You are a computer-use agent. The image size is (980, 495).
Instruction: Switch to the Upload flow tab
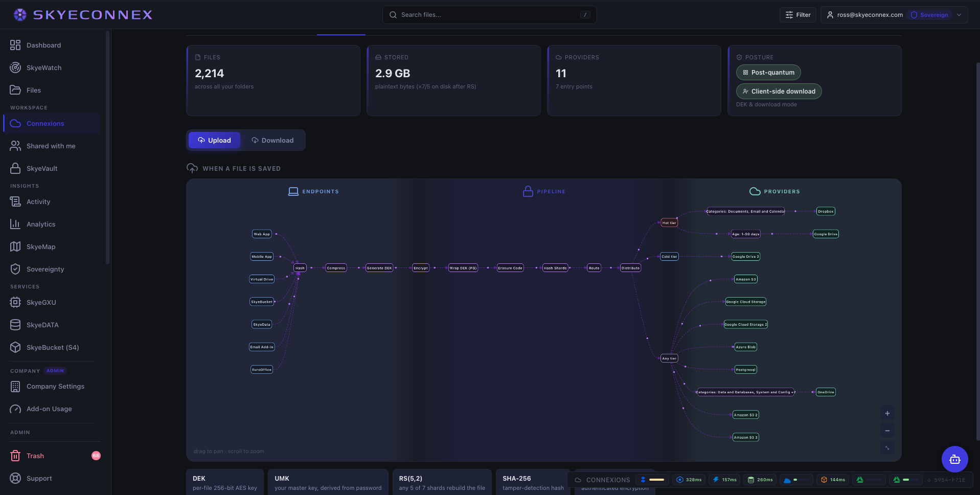[214, 140]
